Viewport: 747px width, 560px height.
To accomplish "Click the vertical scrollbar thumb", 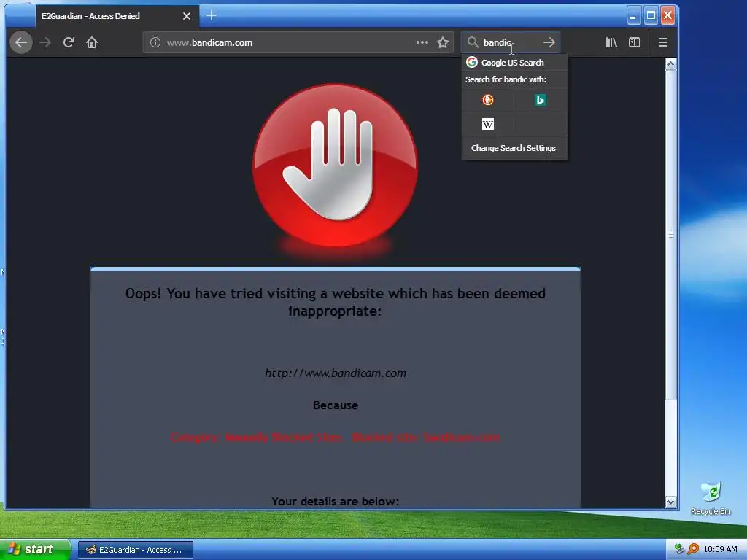I will (x=671, y=235).
